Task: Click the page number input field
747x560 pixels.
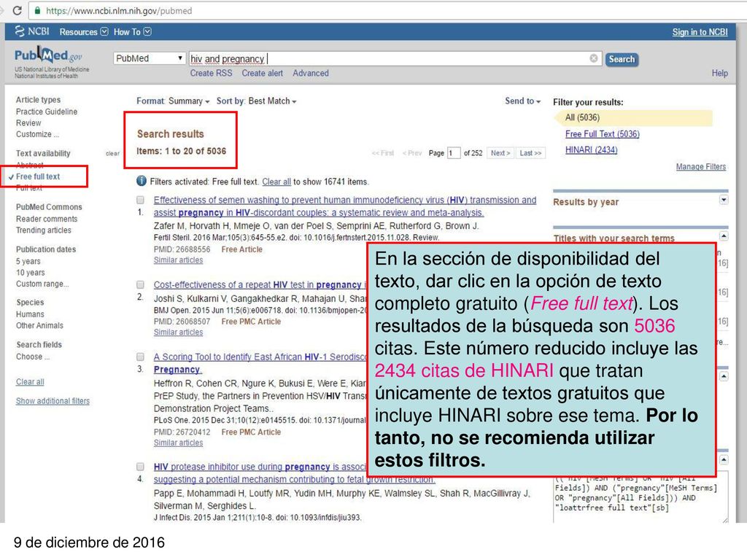Action: pyautogui.click(x=454, y=153)
